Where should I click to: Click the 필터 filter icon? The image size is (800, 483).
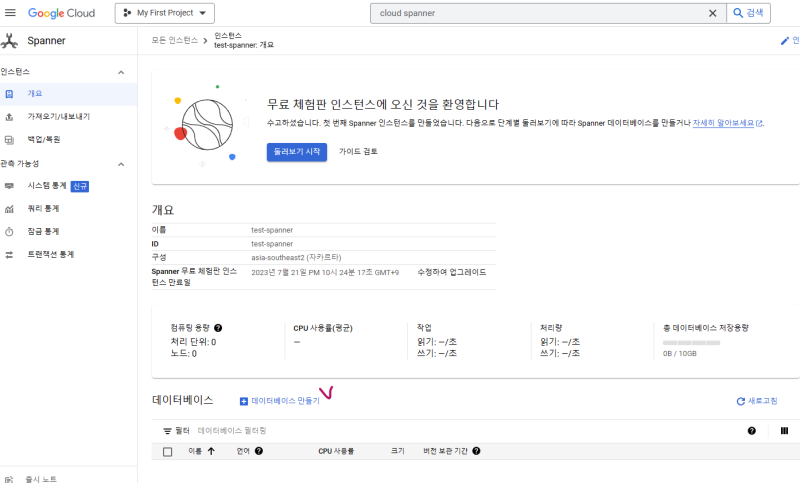coord(168,431)
